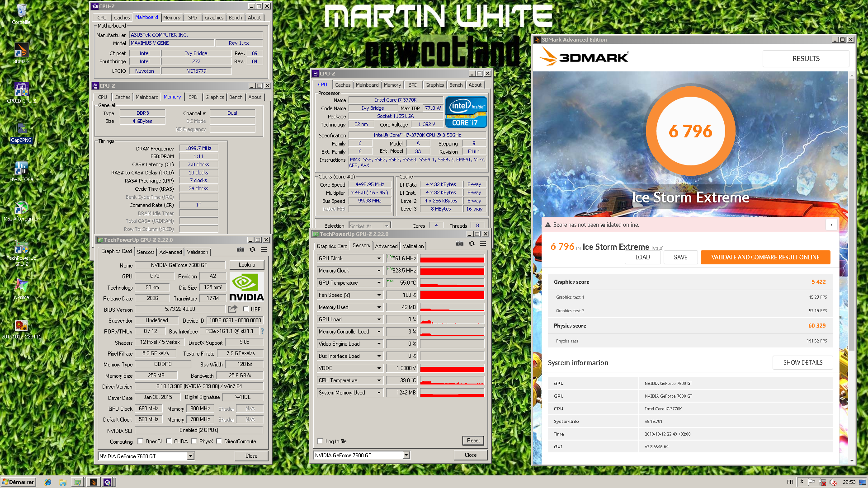Toggle the OpenCL checkbox

point(140,441)
